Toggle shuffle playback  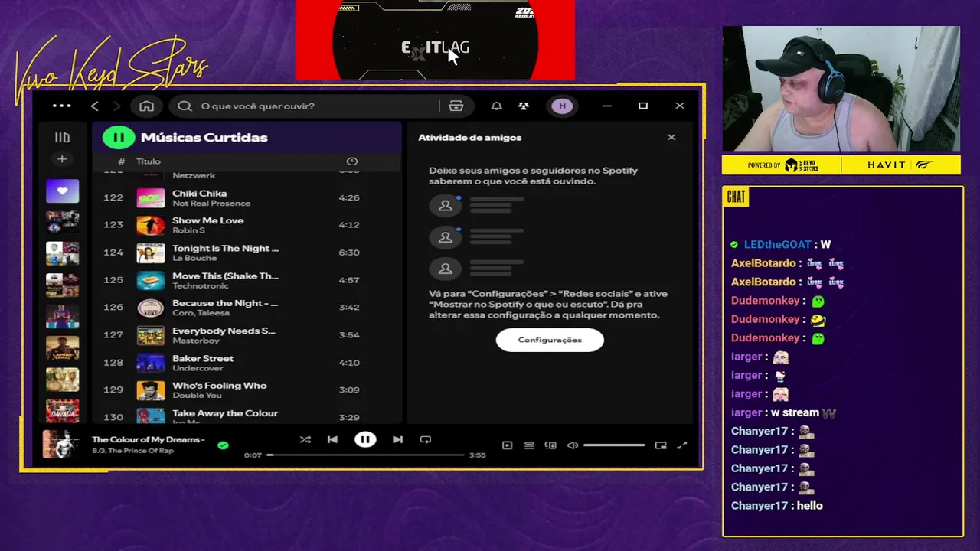(305, 440)
